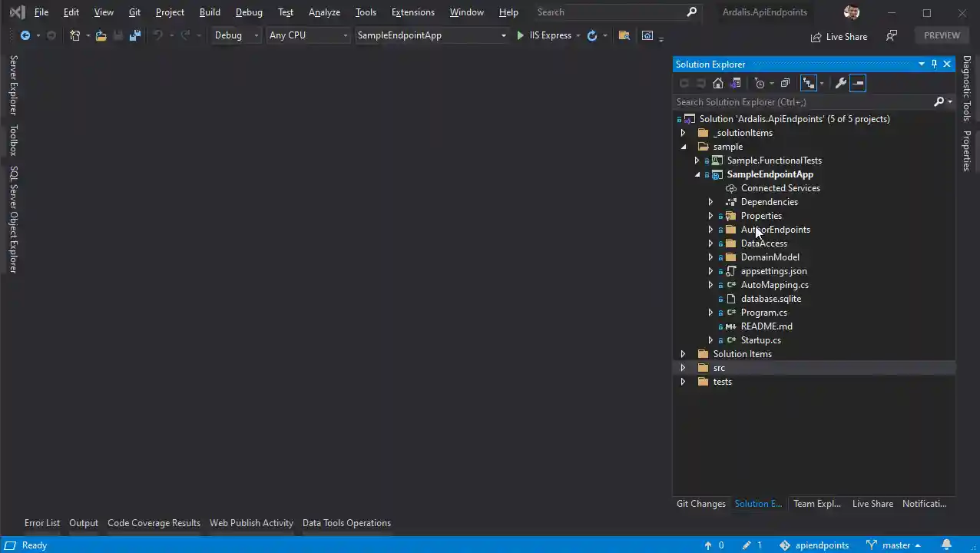Viewport: 980px width, 553px height.
Task: Select the README.md file
Action: coord(766,326)
